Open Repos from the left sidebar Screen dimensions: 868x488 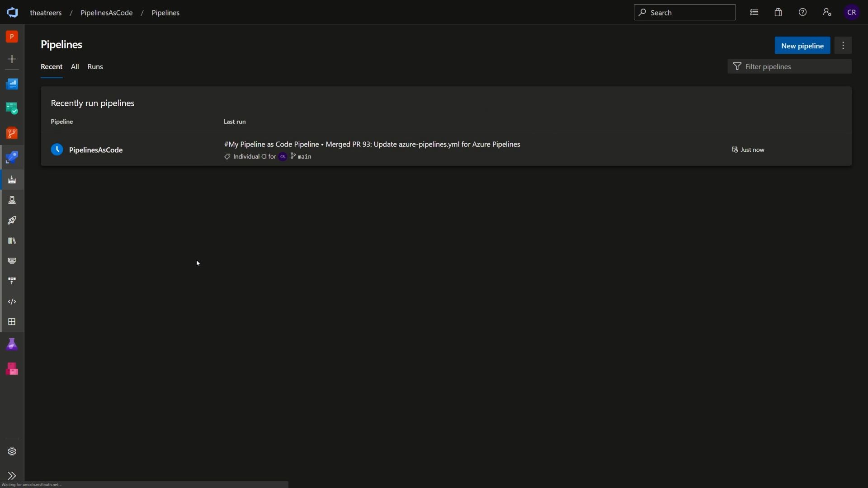[12, 133]
